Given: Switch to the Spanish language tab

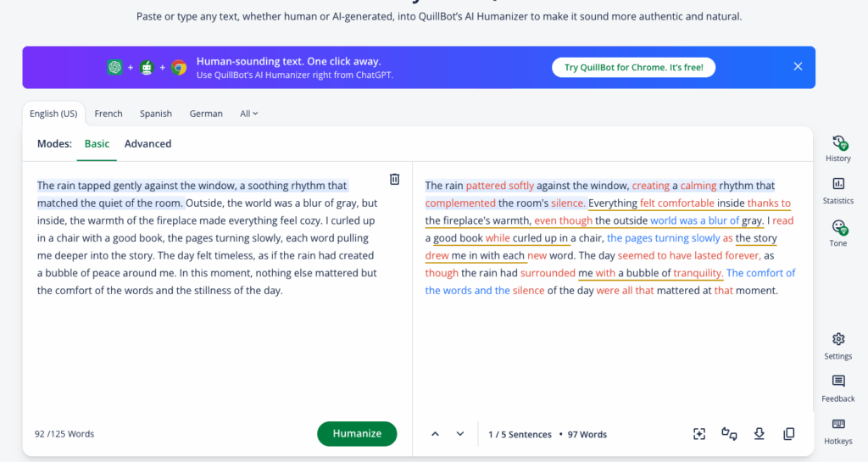Looking at the screenshot, I should (x=156, y=114).
